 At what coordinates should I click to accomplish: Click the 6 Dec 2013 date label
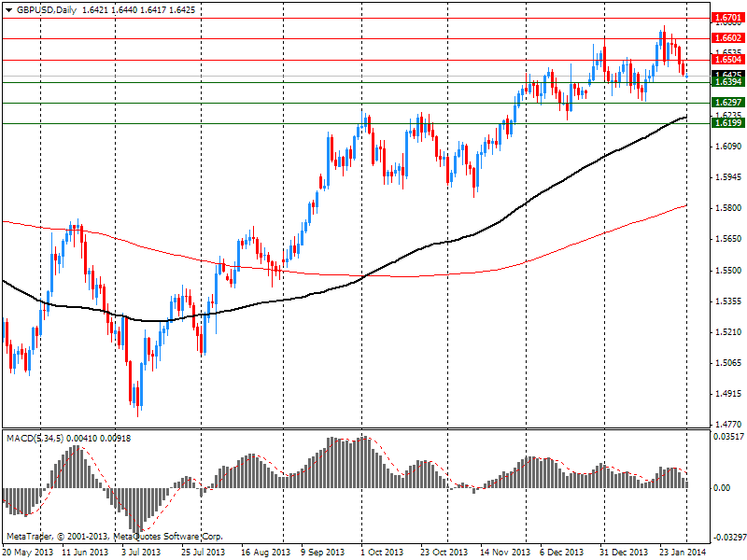pos(563,552)
